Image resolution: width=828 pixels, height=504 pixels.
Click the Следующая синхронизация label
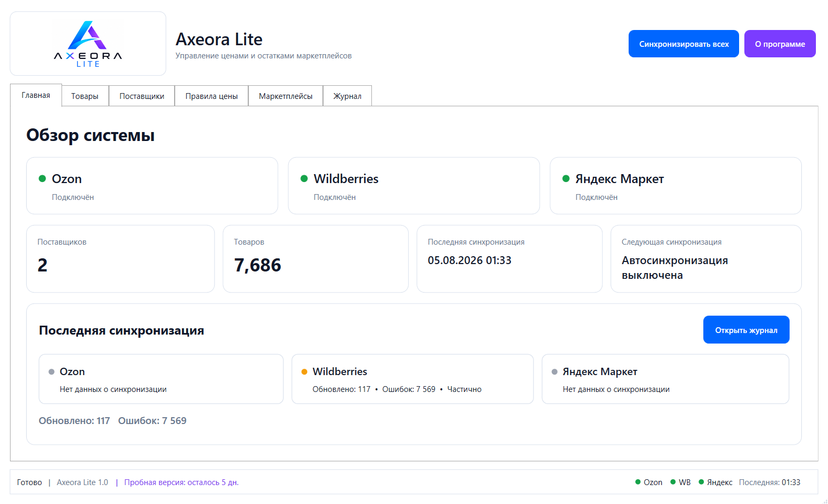point(672,242)
